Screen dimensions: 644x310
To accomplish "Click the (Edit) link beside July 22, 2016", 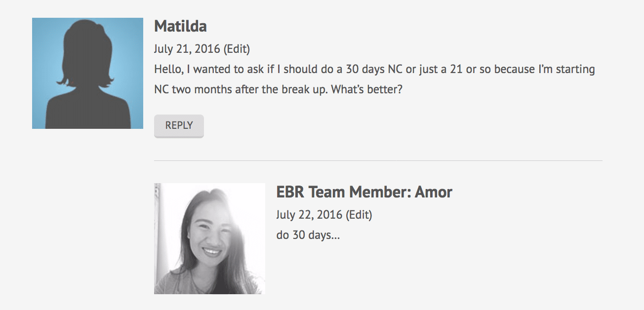I will 359,215.
